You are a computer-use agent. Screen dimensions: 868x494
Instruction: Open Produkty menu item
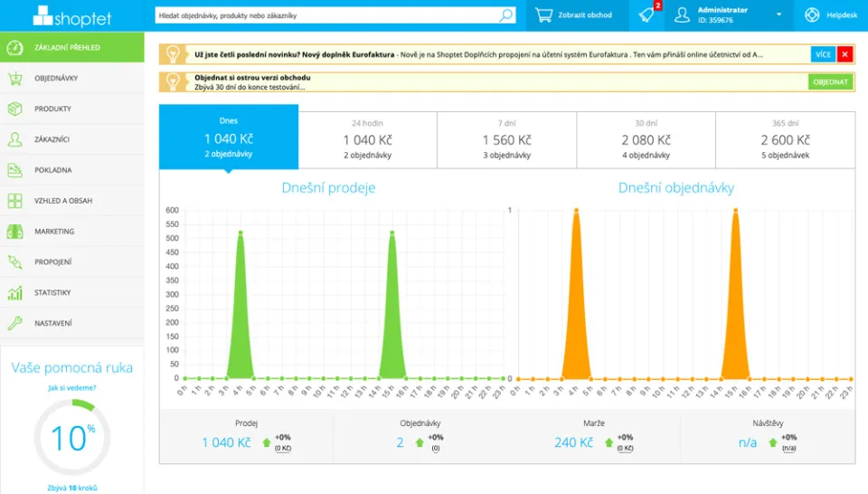point(72,109)
